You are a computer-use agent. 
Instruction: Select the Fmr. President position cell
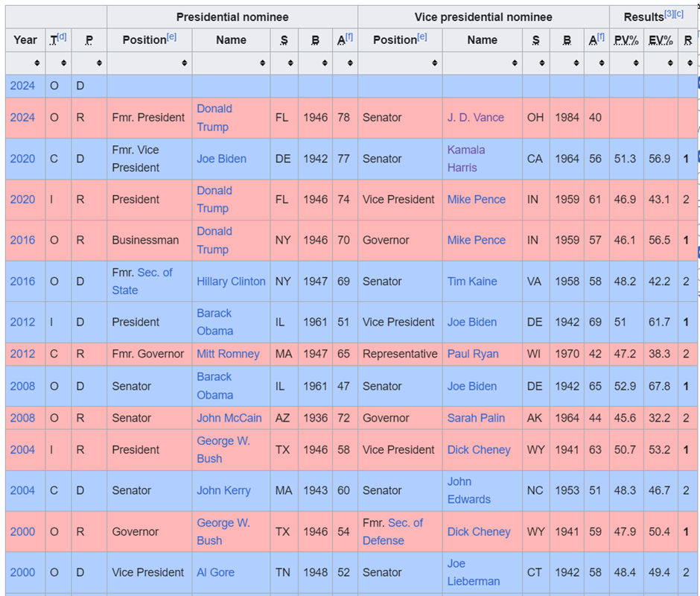(150, 118)
